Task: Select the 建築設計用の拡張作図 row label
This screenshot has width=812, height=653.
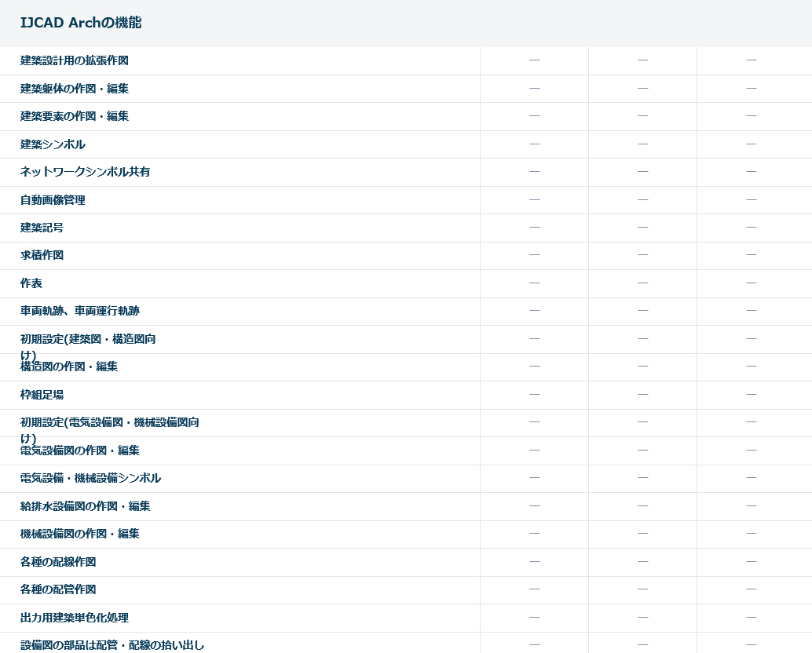Action: (75, 60)
